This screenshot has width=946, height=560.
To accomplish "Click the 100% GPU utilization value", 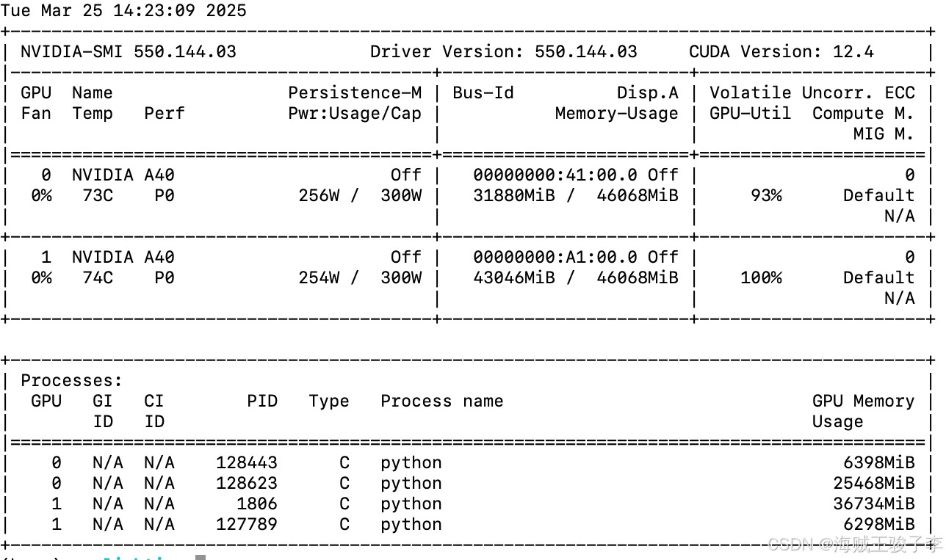I will pyautogui.click(x=761, y=278).
